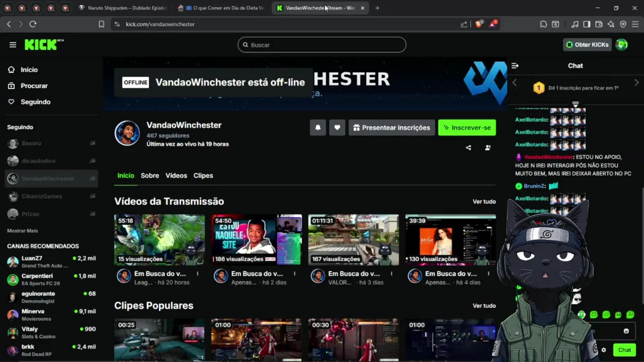Select the Início channel tab
The image size is (644, 362).
coord(126,175)
